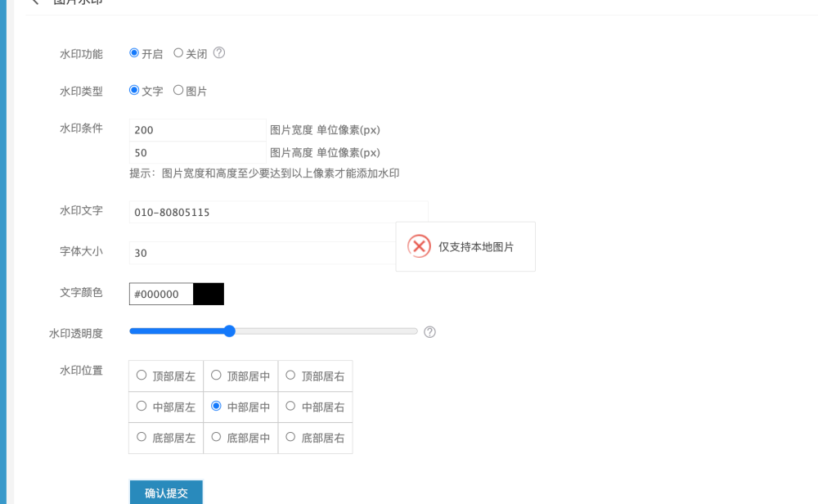Image resolution: width=818 pixels, height=504 pixels.
Task: Select 中部居中 watermark position
Action: coord(216,406)
